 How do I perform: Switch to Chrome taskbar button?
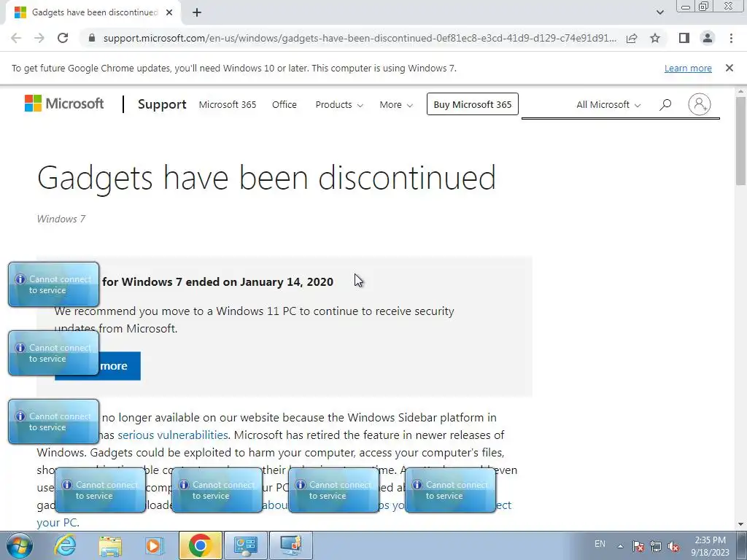(x=201, y=545)
